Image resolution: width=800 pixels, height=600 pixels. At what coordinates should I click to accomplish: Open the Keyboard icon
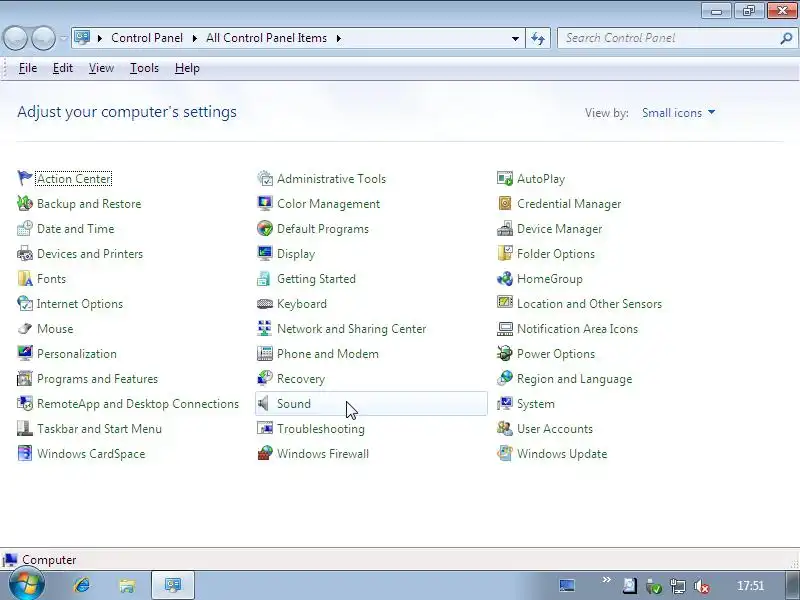tap(265, 304)
